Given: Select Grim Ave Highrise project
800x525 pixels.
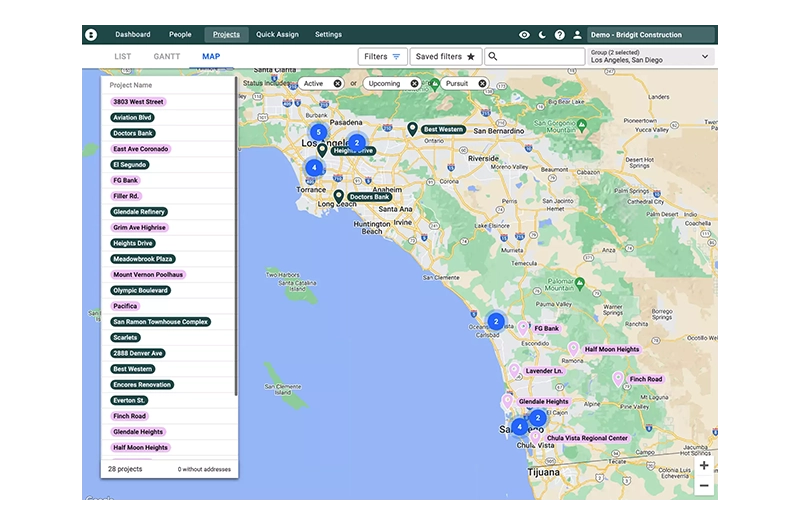Looking at the screenshot, I should tap(139, 228).
